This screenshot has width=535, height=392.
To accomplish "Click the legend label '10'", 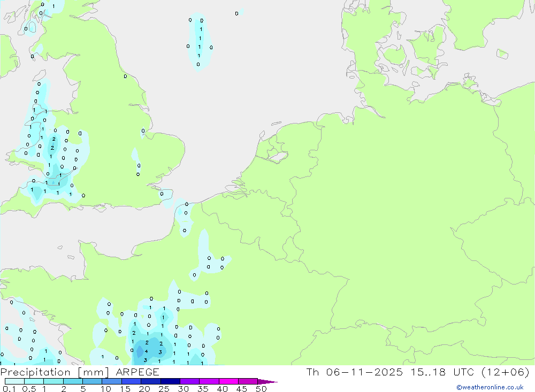I will (106, 389).
